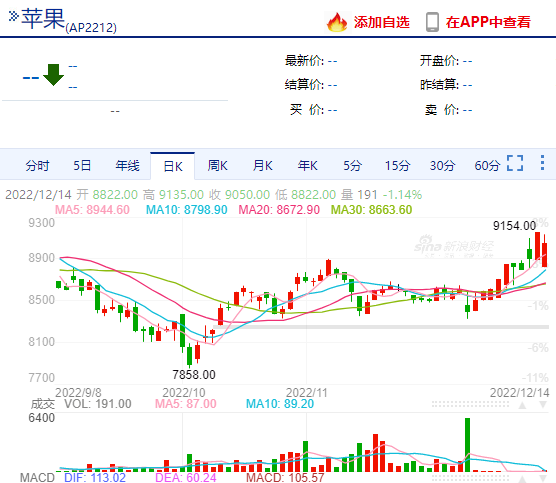Click the VOL: 191.00 label
The height and width of the screenshot is (483, 556).
98,404
